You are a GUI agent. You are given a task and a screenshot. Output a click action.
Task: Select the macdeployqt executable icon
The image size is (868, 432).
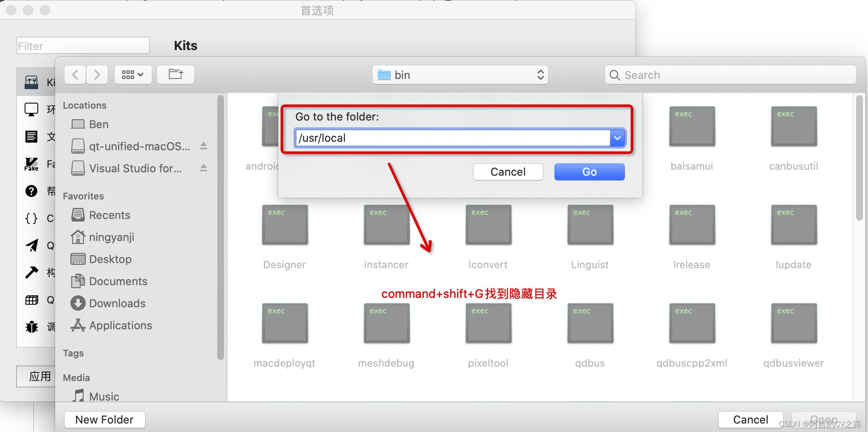tap(285, 323)
